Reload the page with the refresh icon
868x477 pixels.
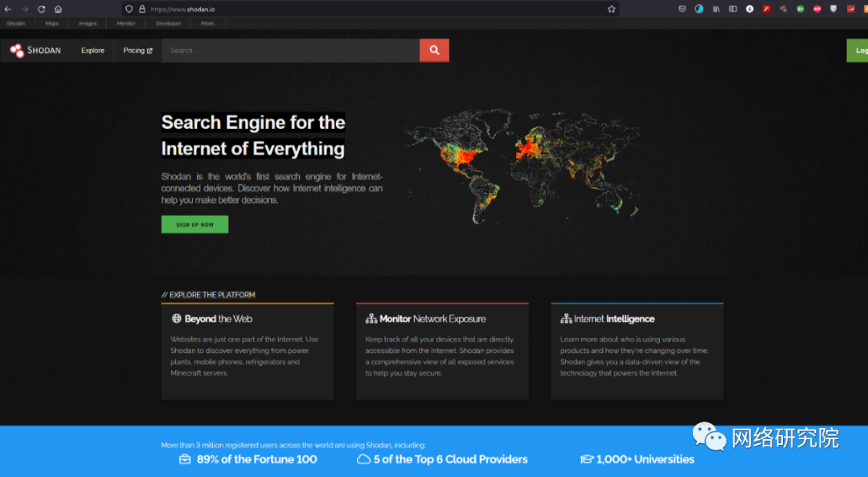coord(42,9)
